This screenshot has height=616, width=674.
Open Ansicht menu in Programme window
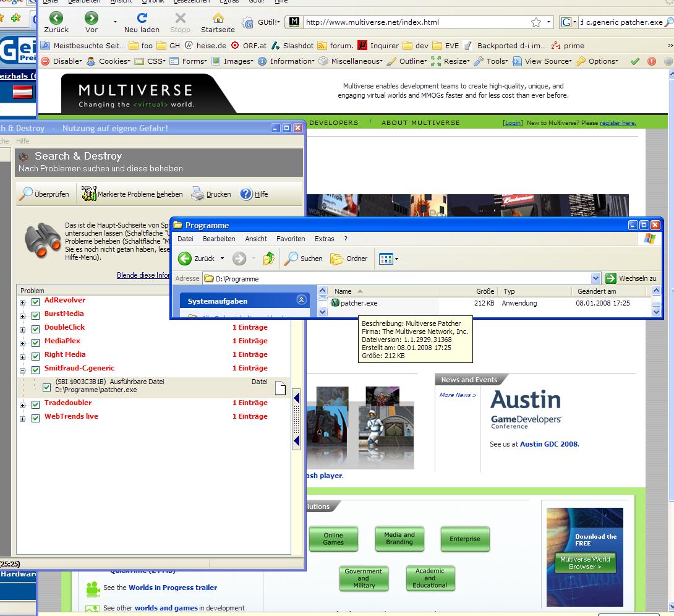point(256,239)
